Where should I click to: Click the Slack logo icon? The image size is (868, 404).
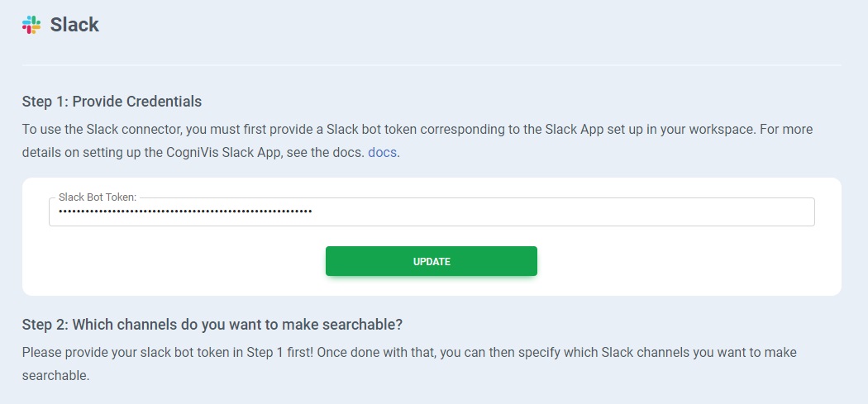click(31, 25)
